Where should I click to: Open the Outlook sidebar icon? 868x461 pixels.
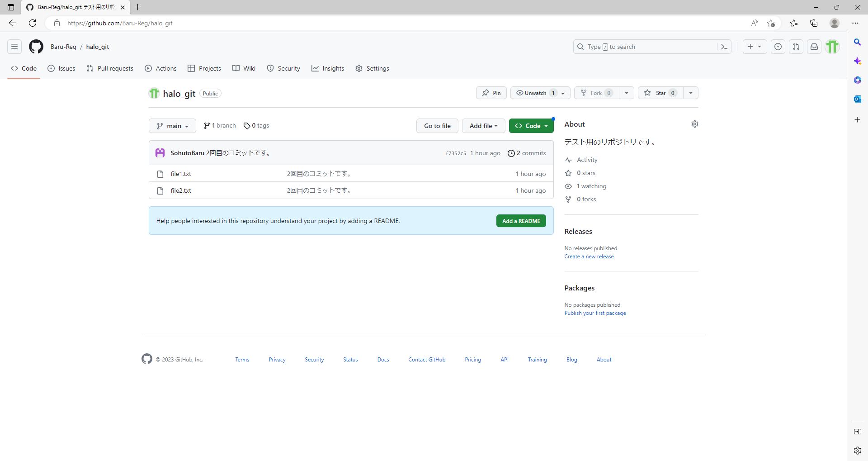point(858,99)
